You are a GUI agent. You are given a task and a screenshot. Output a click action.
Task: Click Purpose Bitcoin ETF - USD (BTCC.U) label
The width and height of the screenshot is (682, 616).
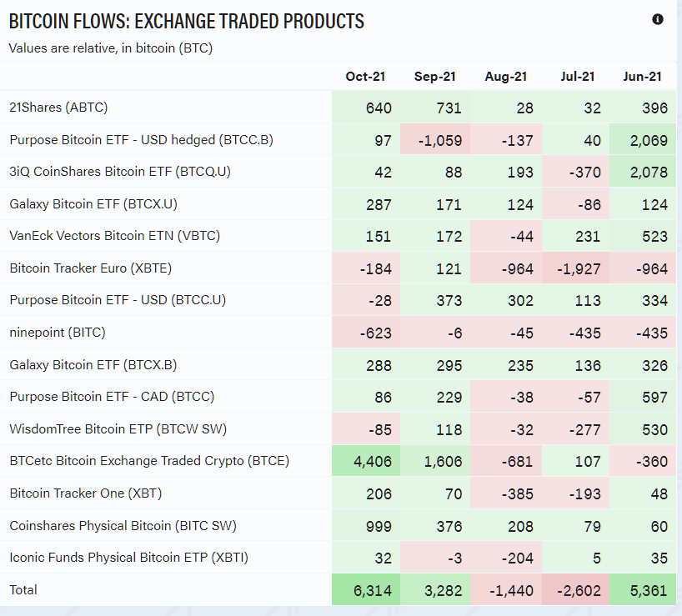coord(118,300)
